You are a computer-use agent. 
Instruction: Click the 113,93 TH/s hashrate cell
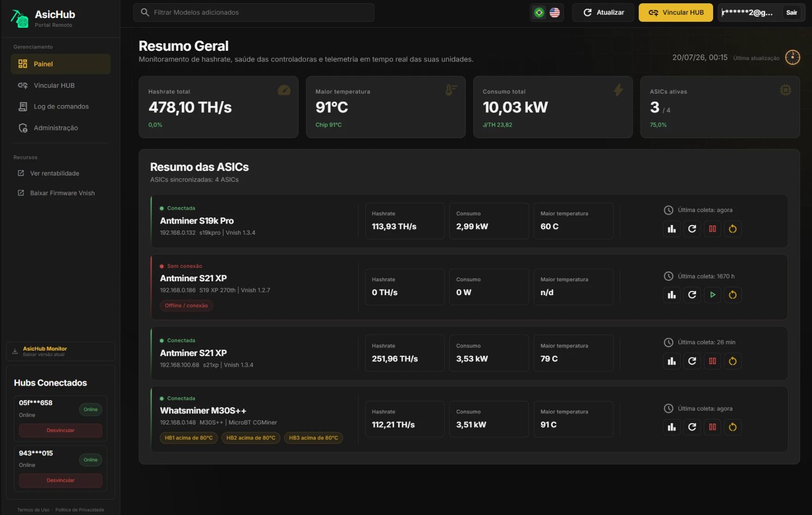click(x=404, y=221)
